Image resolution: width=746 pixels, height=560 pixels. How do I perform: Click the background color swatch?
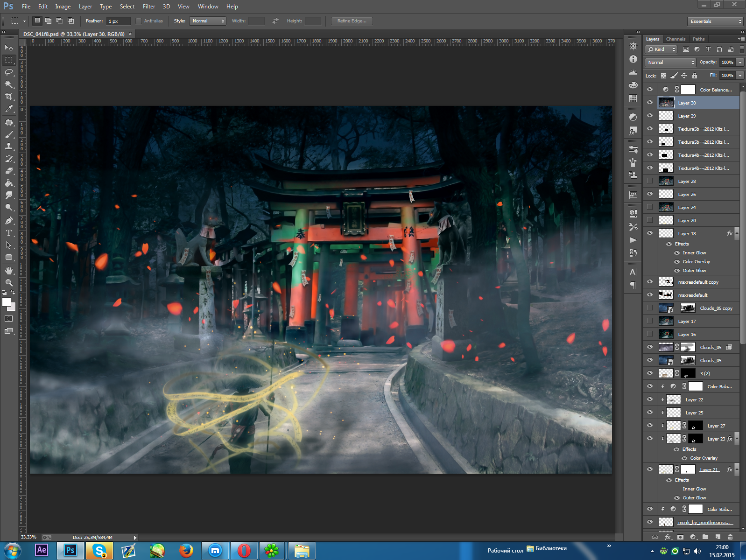(13, 308)
